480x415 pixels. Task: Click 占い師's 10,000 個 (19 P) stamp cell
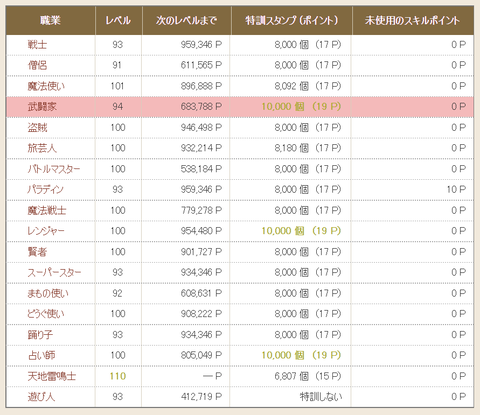click(301, 355)
